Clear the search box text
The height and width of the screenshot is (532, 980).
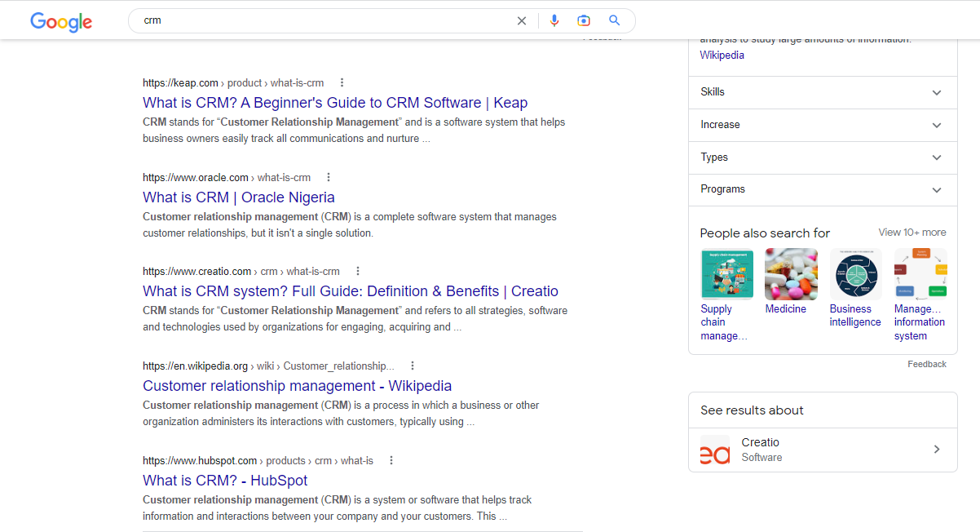522,20
